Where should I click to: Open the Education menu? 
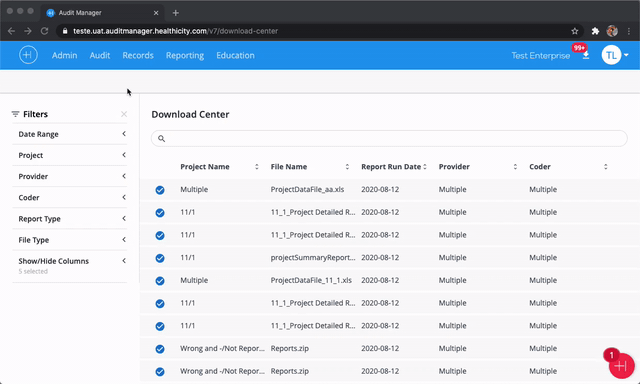pyautogui.click(x=236, y=55)
